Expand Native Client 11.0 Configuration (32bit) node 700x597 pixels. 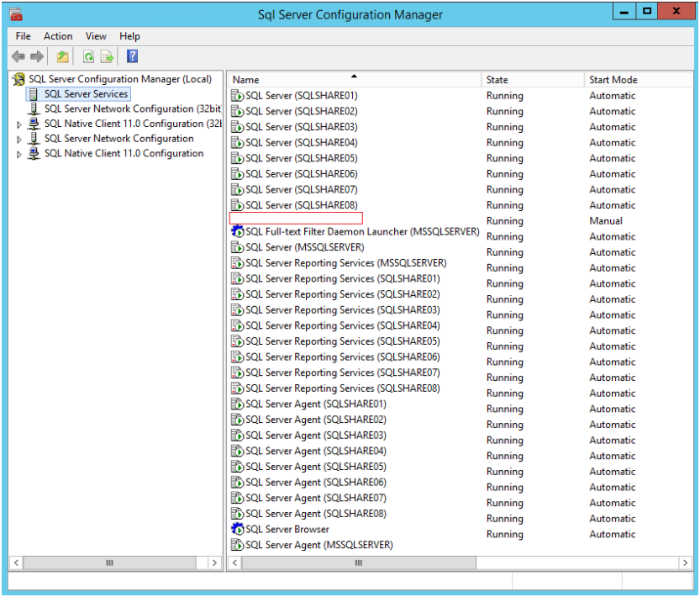18,124
